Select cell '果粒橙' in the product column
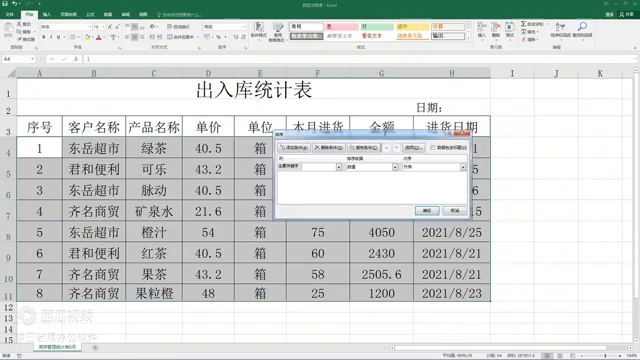 pos(154,293)
